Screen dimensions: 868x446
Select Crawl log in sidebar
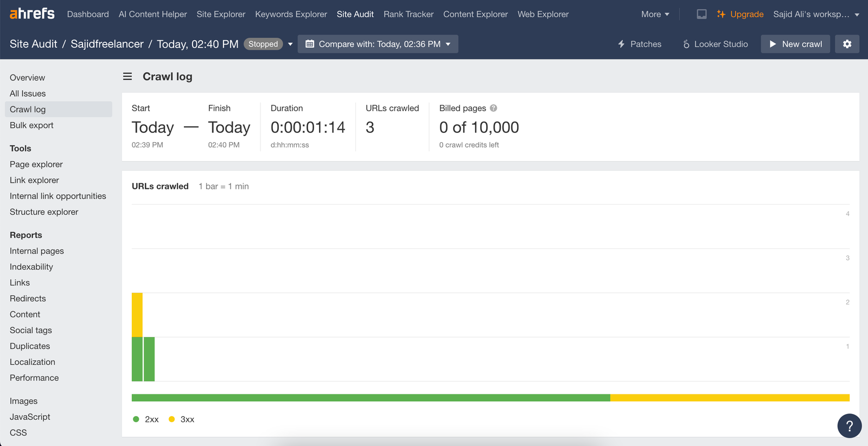click(x=59, y=109)
